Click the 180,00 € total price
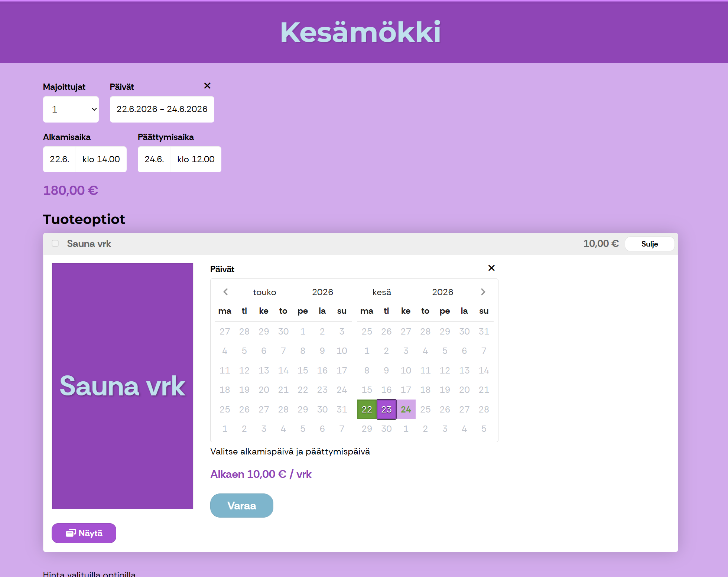The width and height of the screenshot is (728, 577). coord(71,190)
